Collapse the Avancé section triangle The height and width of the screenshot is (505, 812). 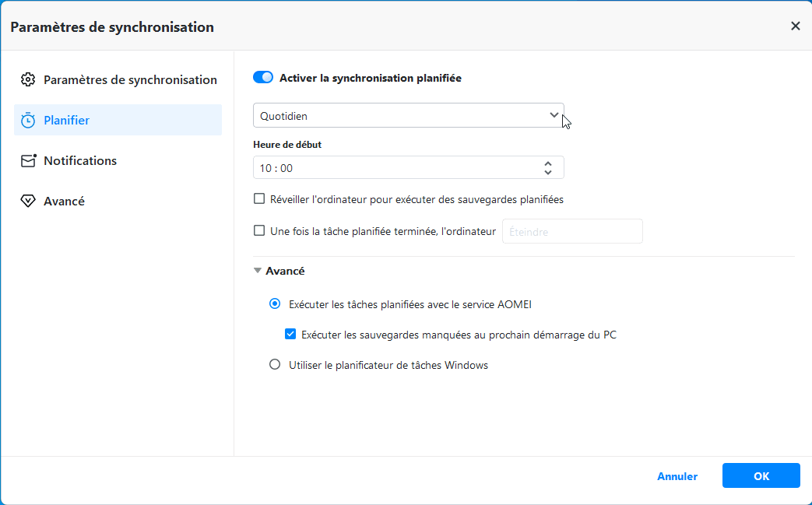click(x=258, y=272)
